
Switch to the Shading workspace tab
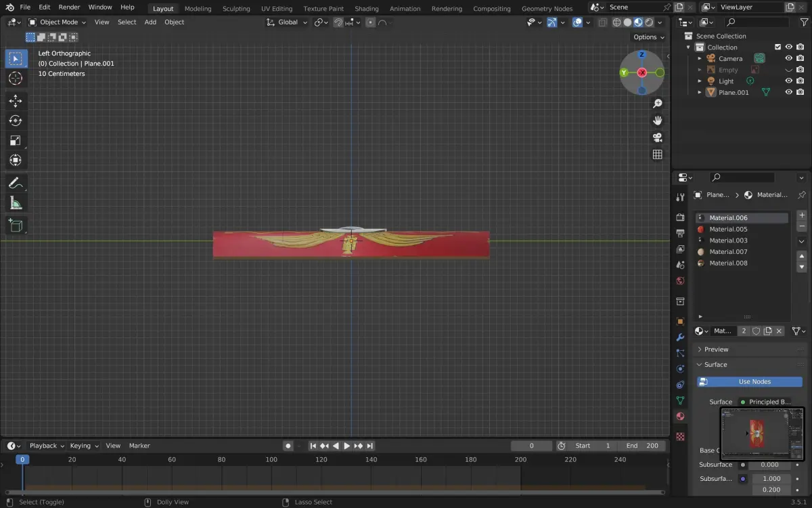(367, 9)
